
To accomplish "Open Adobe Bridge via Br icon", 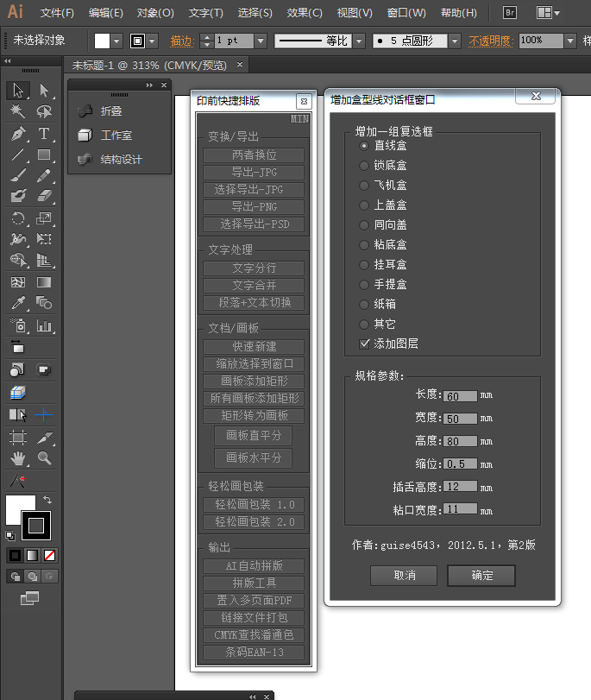I will (x=509, y=13).
